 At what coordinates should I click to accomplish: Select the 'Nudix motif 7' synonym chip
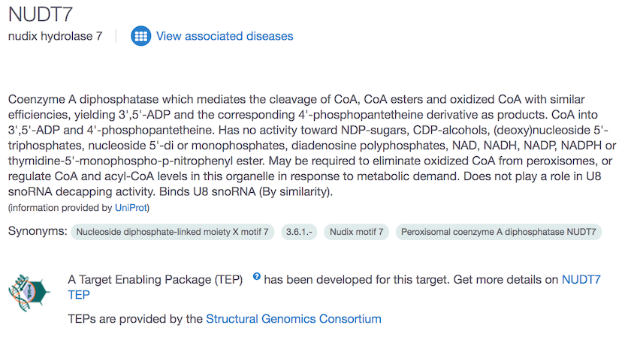tap(357, 232)
